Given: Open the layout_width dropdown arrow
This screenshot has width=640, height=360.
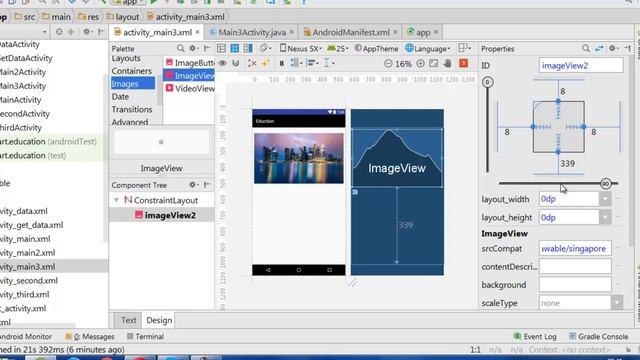Looking at the screenshot, I should point(605,199).
